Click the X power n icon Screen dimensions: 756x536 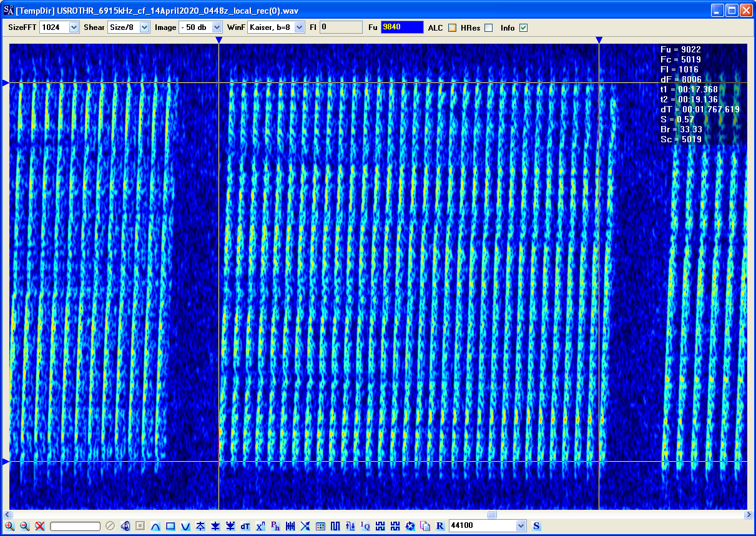click(x=260, y=526)
